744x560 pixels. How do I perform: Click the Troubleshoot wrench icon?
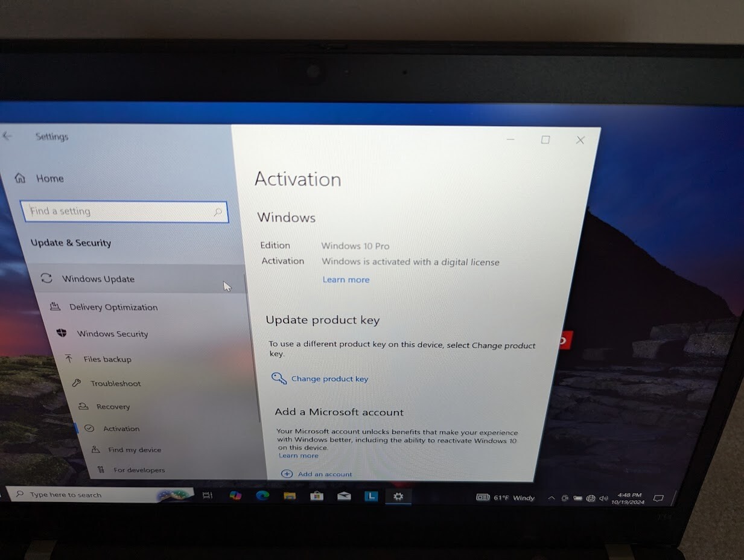76,383
